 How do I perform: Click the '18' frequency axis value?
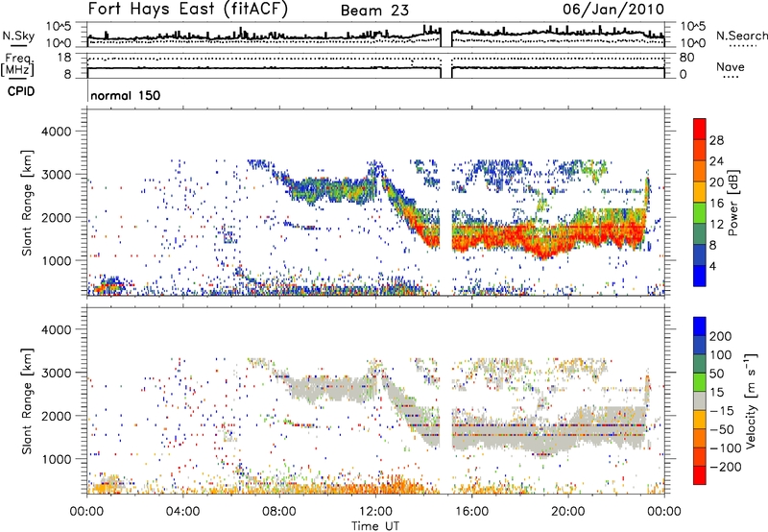64,58
